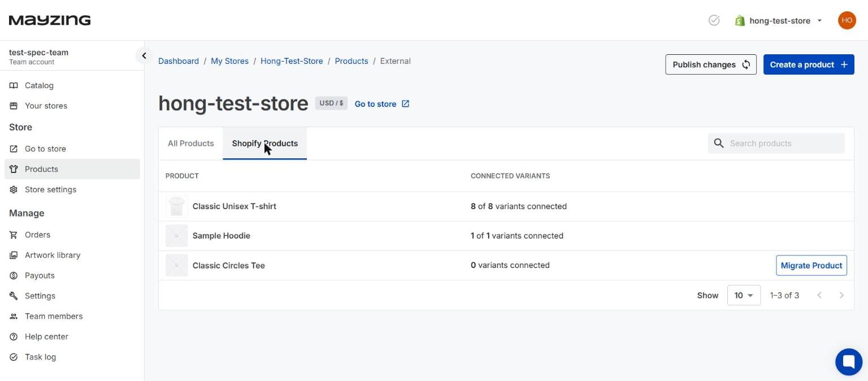The height and width of the screenshot is (381, 868).
Task: Click the Your stores storefront icon
Action: [14, 106]
